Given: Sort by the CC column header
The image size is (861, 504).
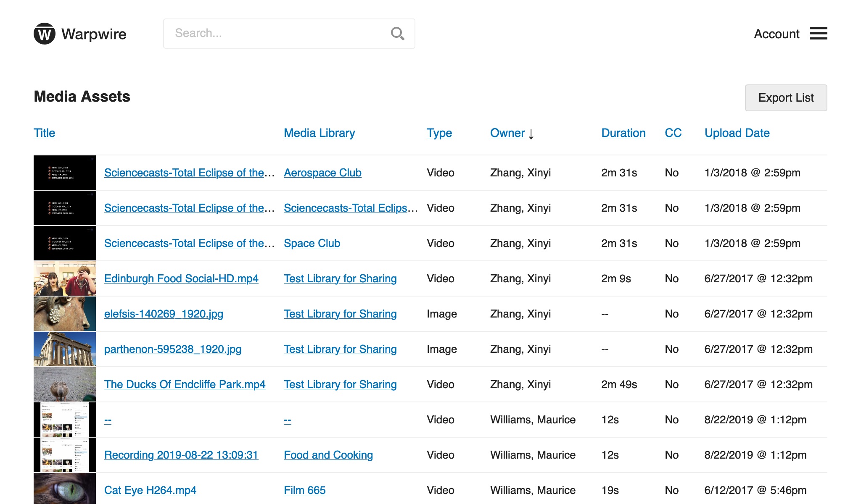Looking at the screenshot, I should coord(673,133).
